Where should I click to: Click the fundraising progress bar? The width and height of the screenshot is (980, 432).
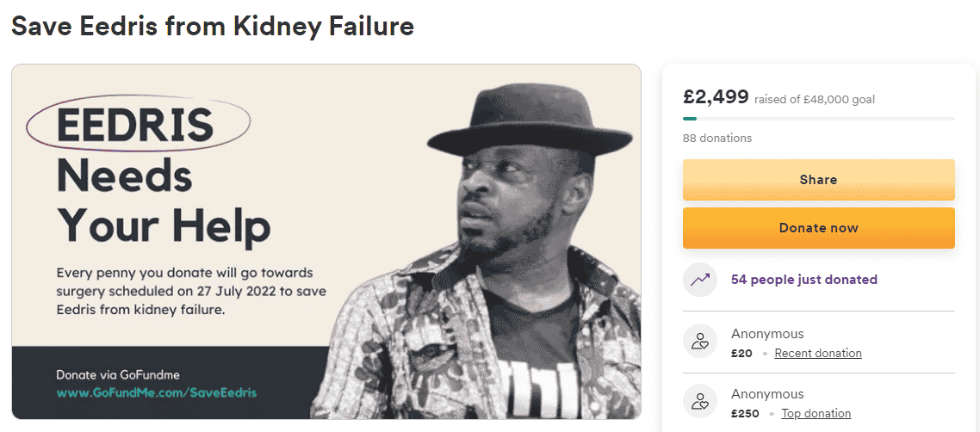click(x=818, y=118)
